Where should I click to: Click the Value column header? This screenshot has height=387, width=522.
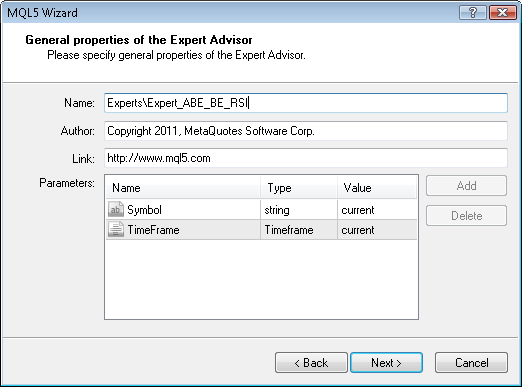[377, 188]
